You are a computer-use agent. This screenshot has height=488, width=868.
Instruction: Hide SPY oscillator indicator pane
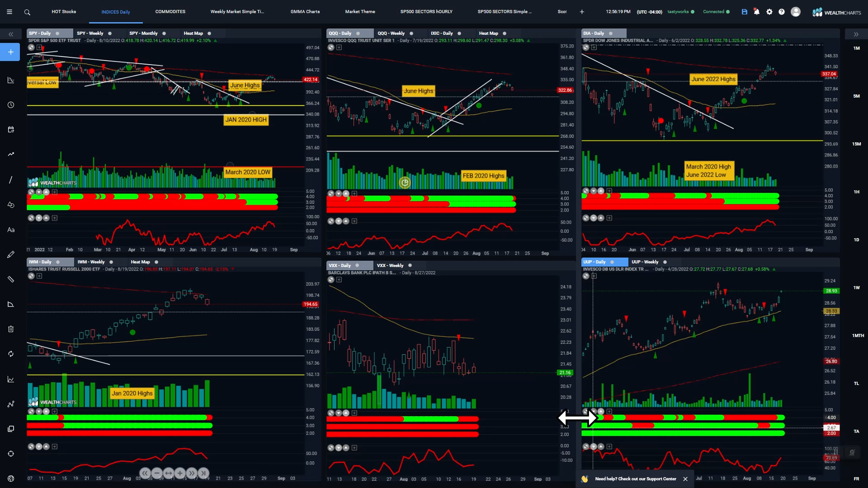(31, 218)
